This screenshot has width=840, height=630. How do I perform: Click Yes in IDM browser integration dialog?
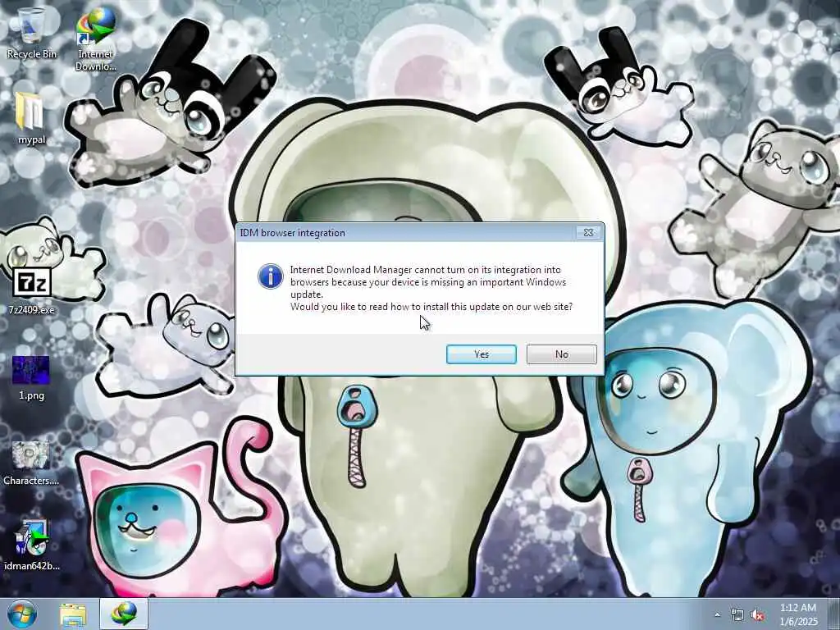coord(481,354)
